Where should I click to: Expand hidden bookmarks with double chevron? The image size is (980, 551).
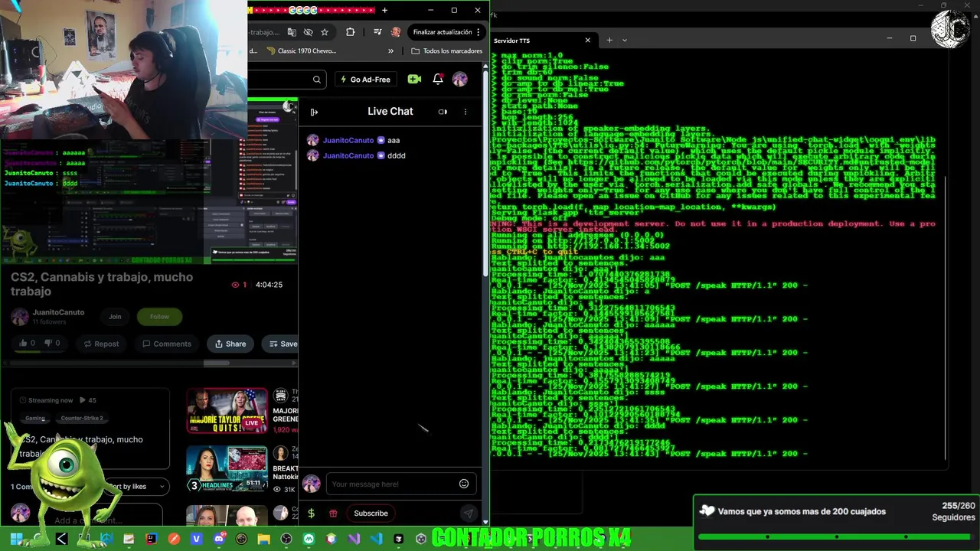390,51
